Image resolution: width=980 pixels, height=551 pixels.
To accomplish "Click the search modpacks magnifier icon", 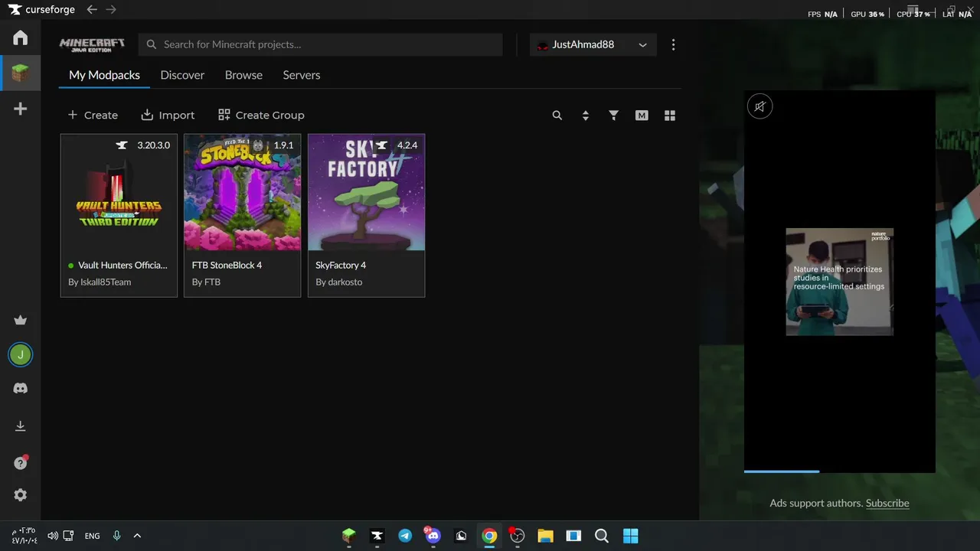I will coord(557,116).
